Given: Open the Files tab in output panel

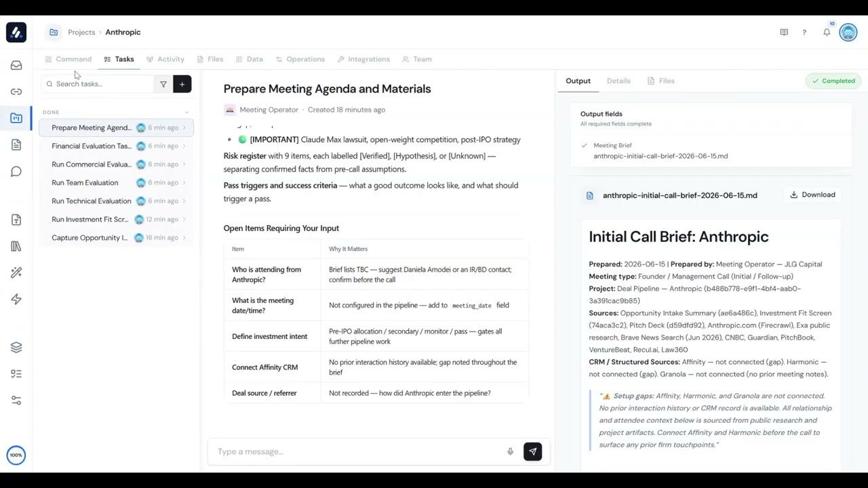Looking at the screenshot, I should [x=660, y=81].
